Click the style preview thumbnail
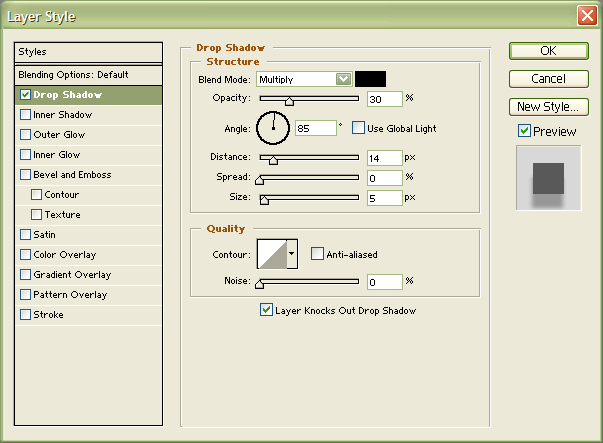 [548, 178]
